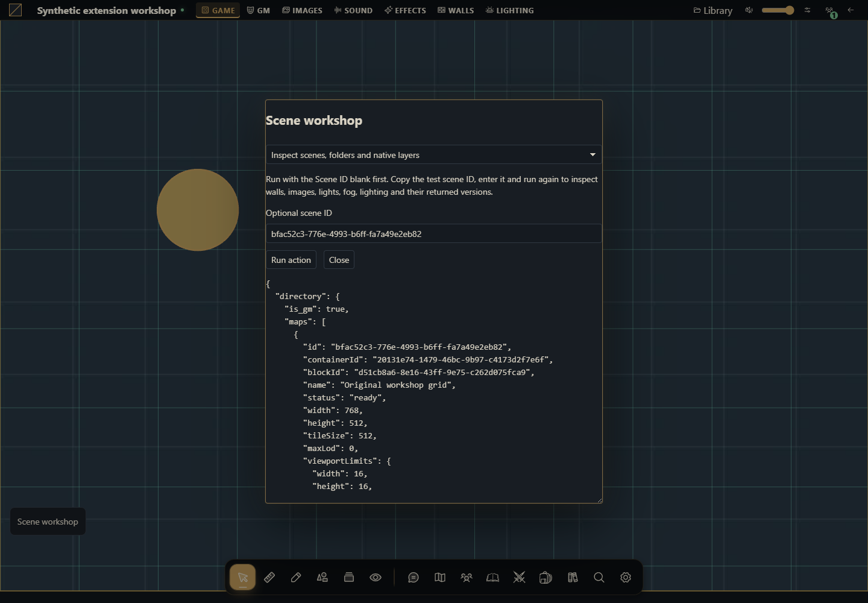Open the gear settings icon

pyautogui.click(x=626, y=578)
